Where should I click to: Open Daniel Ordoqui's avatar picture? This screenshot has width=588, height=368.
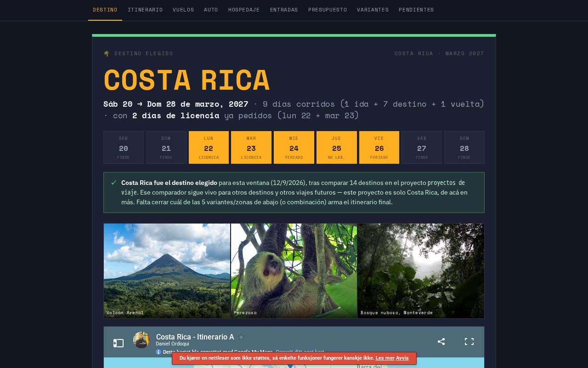coord(141,340)
